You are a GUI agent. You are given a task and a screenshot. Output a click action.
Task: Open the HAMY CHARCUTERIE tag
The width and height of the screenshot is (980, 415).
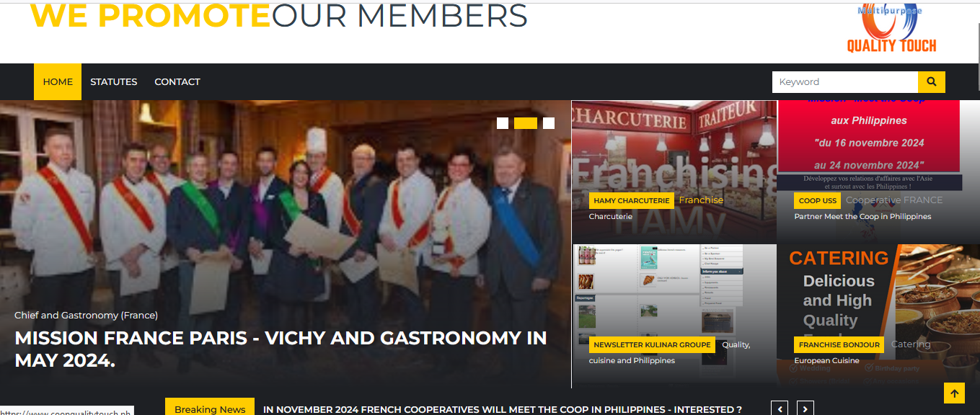(x=632, y=200)
